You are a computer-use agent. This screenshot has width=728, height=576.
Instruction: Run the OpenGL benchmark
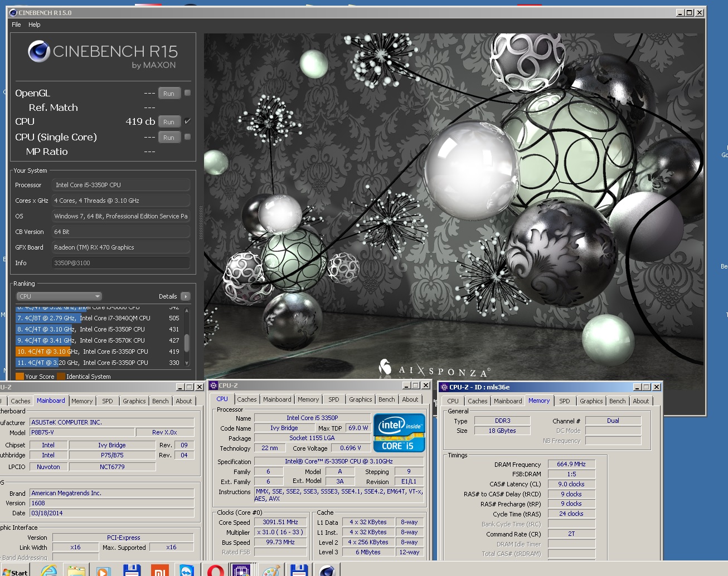[x=169, y=94]
